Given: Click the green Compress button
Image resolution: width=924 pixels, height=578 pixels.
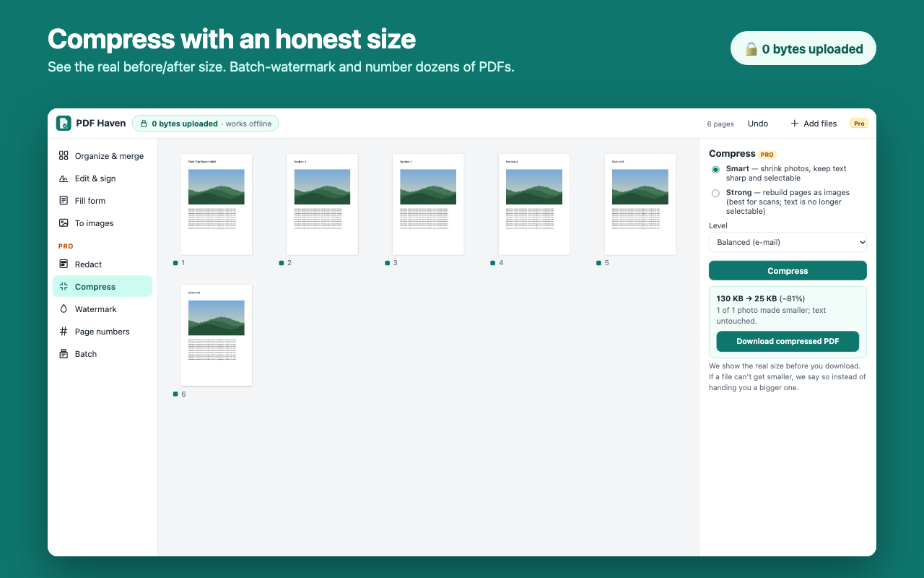Looking at the screenshot, I should tap(788, 271).
